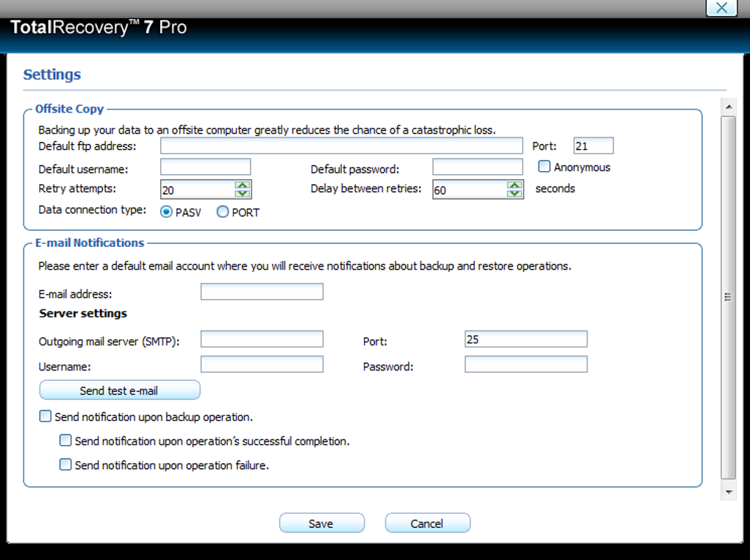Increase Retry attempts with up arrow

(x=243, y=185)
